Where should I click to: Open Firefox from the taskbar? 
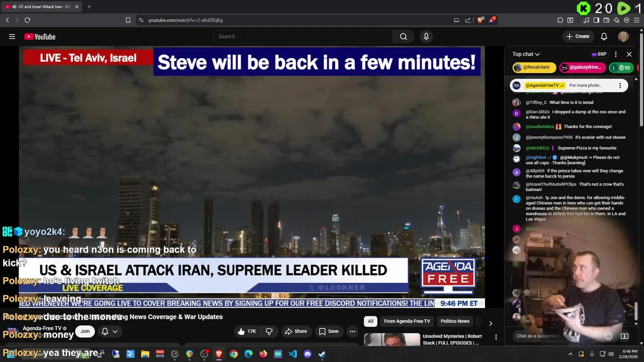[x=263, y=354]
